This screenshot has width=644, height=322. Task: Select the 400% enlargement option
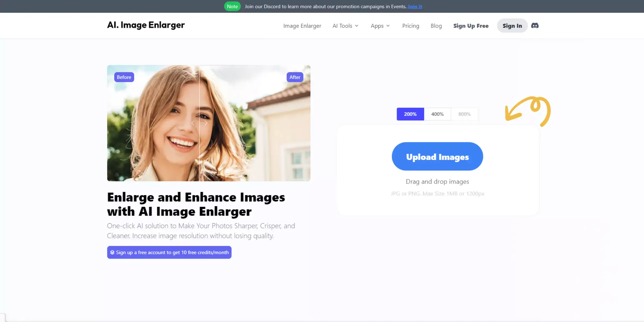coord(437,114)
